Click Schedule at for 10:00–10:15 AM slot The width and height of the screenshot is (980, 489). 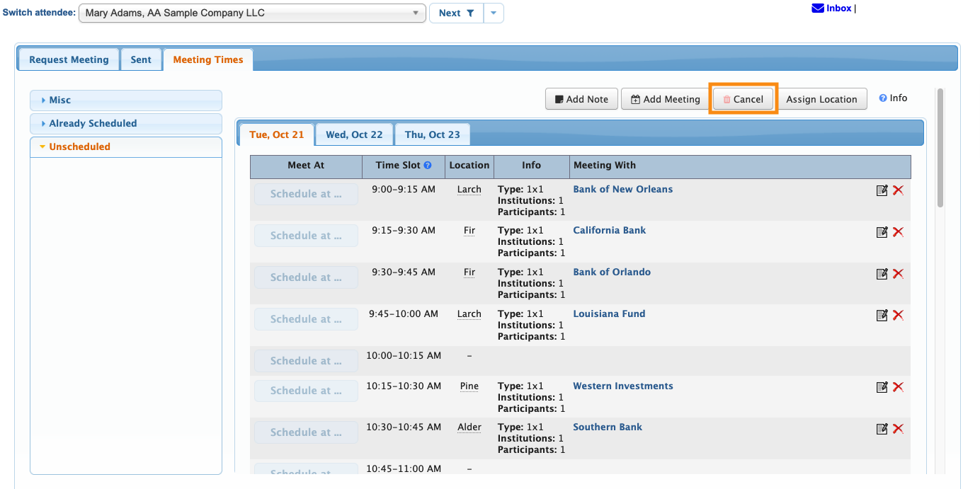point(306,361)
